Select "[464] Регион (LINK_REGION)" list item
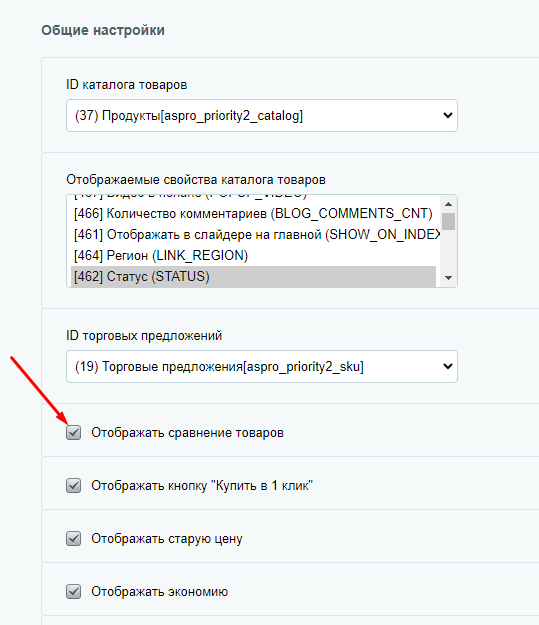Screen dimensions: 539x625 tap(254, 256)
